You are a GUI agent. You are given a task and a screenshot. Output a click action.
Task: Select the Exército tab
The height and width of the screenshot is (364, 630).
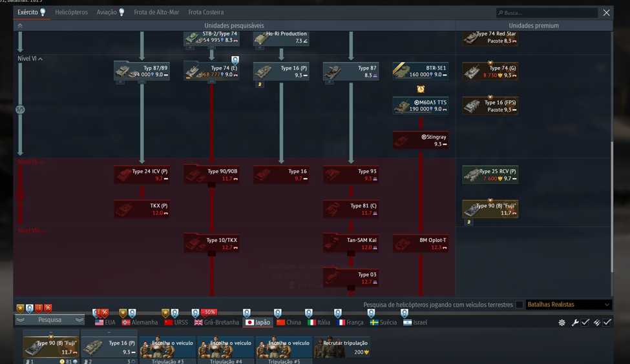pyautogui.click(x=32, y=12)
